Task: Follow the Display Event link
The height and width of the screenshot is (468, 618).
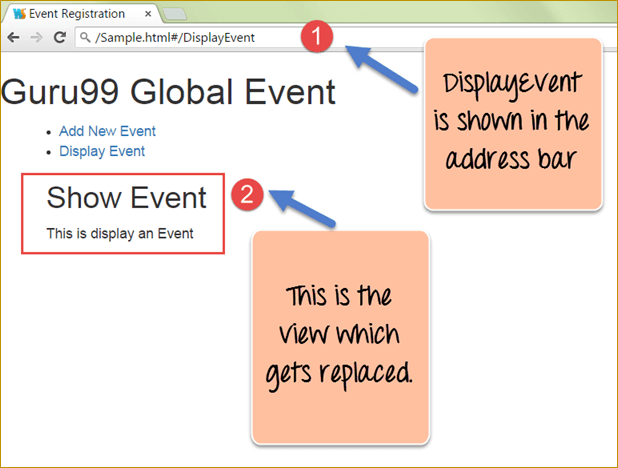Action: coord(102,151)
